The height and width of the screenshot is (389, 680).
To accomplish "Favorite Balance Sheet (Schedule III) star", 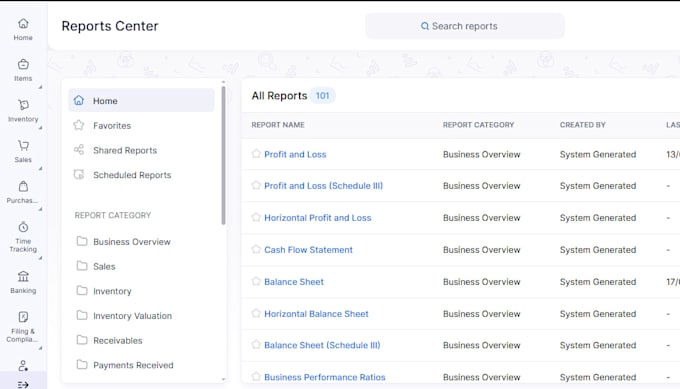I will click(256, 344).
